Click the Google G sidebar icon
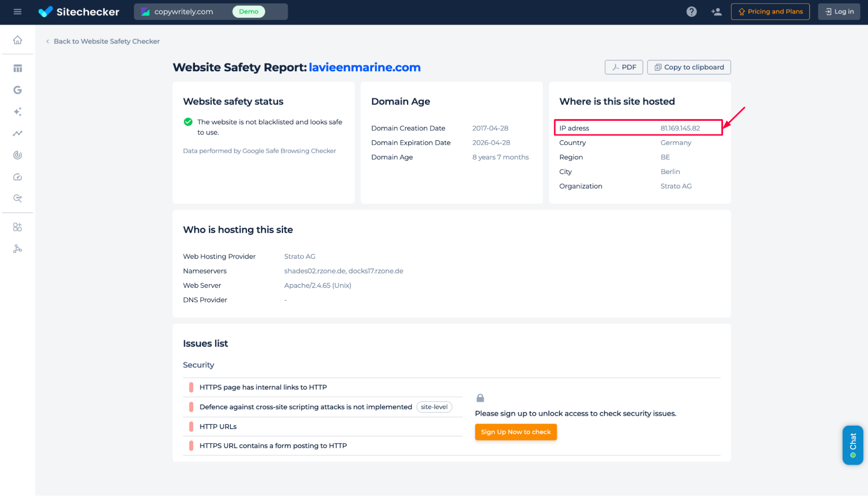The width and height of the screenshot is (868, 496). (17, 90)
